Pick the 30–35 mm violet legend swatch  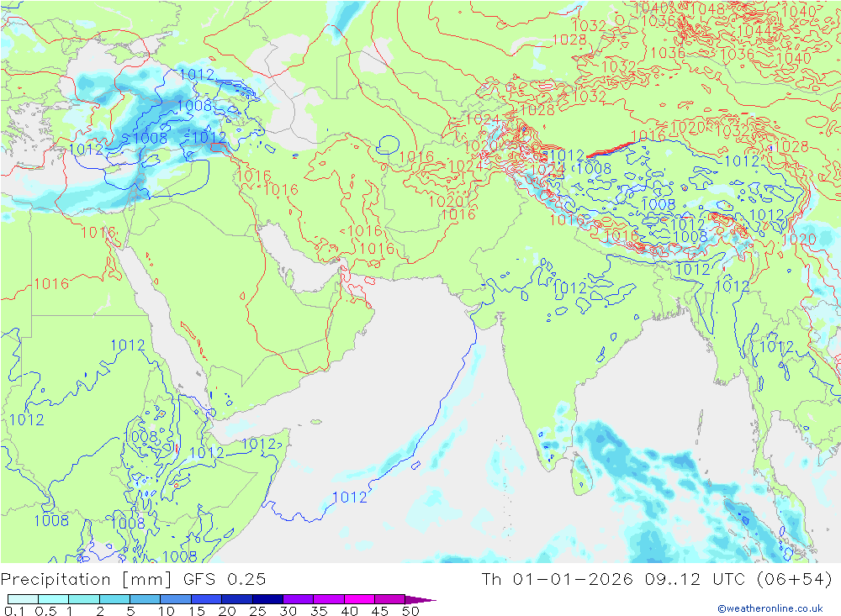tap(298, 599)
